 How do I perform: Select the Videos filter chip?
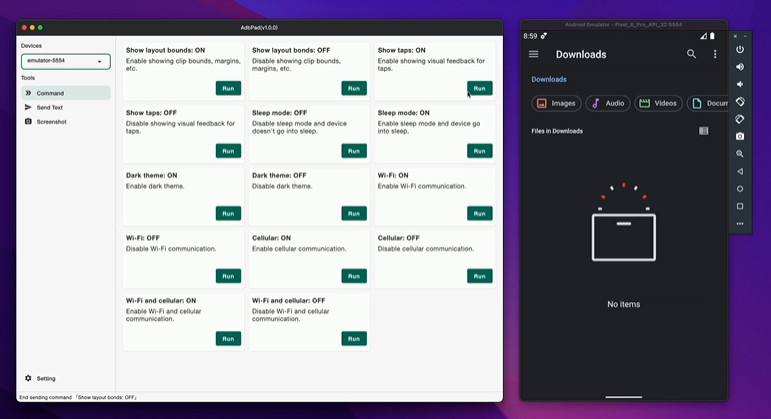pyautogui.click(x=658, y=103)
